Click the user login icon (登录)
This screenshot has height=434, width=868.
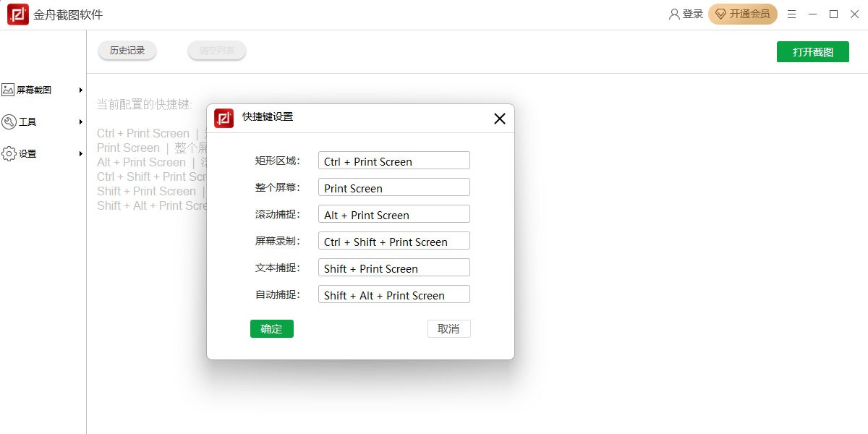point(674,14)
